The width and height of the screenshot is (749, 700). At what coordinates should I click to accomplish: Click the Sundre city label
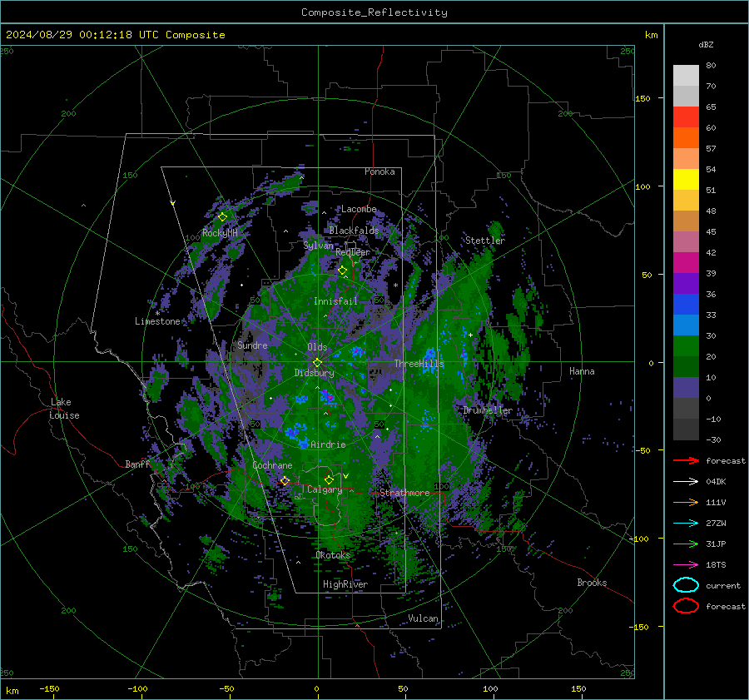pyautogui.click(x=252, y=345)
